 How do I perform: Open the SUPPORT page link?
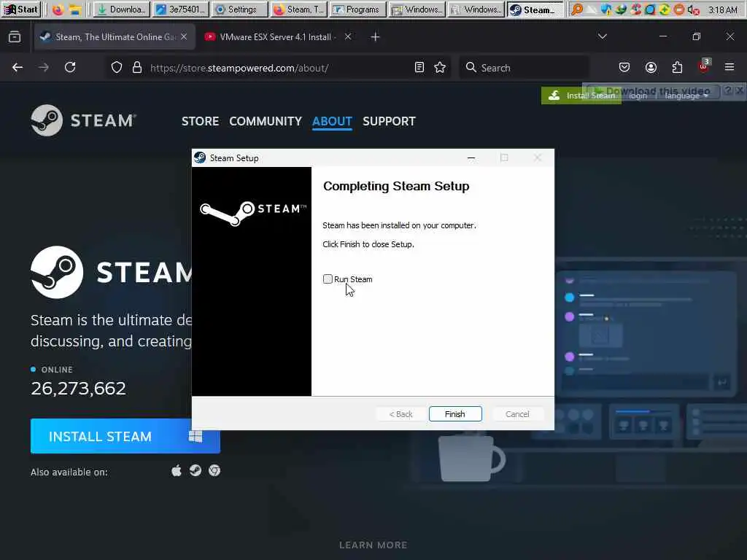tap(389, 122)
